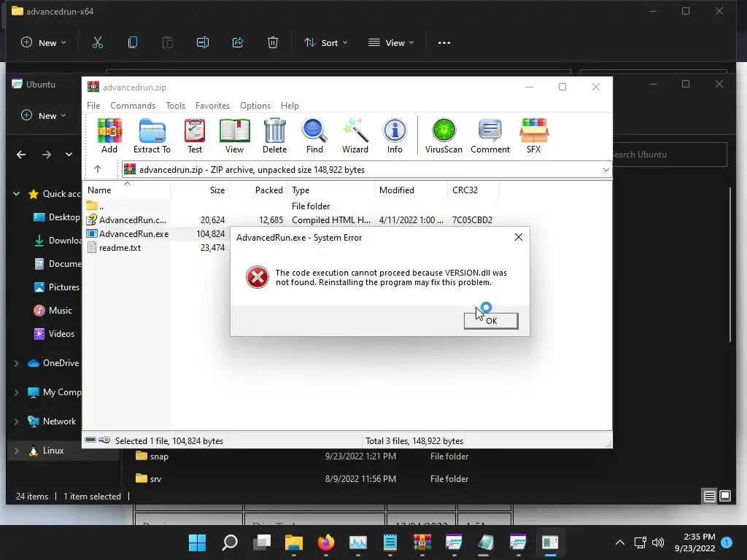The height and width of the screenshot is (560, 747).
Task: Open Firefox from the taskbar
Action: coord(326,542)
